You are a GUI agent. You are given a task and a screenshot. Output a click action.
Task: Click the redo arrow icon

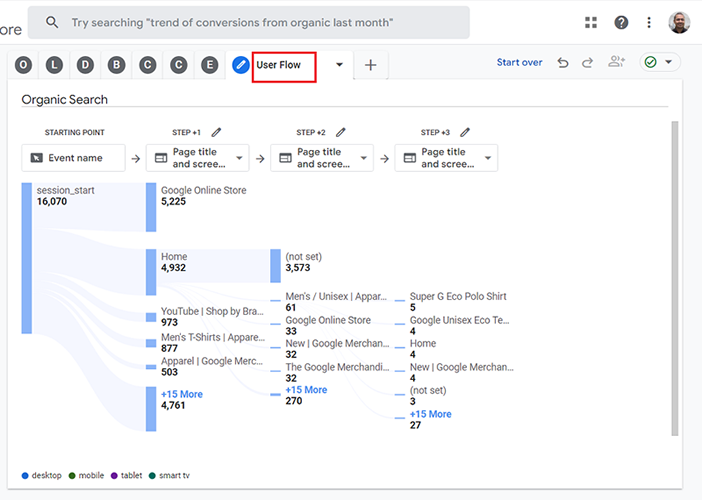click(x=588, y=63)
